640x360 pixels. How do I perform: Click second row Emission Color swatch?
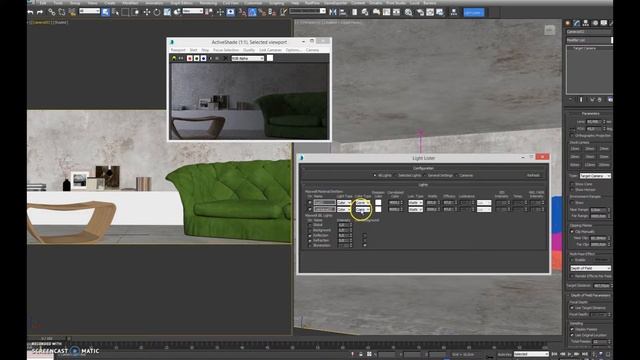click(378, 209)
